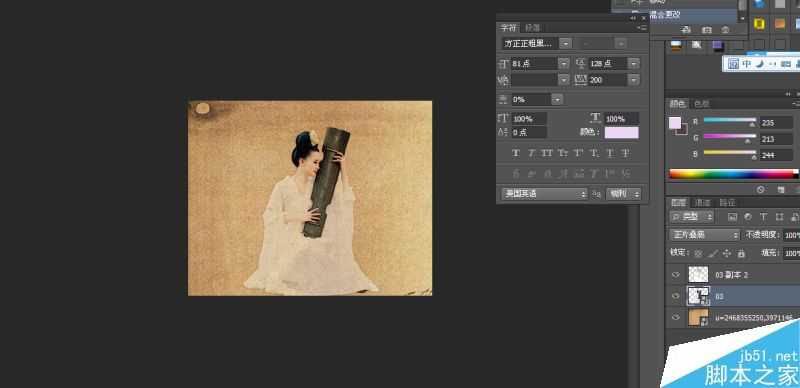Toggle Faux Bold in Character panel
The width and height of the screenshot is (800, 388).
pyautogui.click(x=515, y=153)
